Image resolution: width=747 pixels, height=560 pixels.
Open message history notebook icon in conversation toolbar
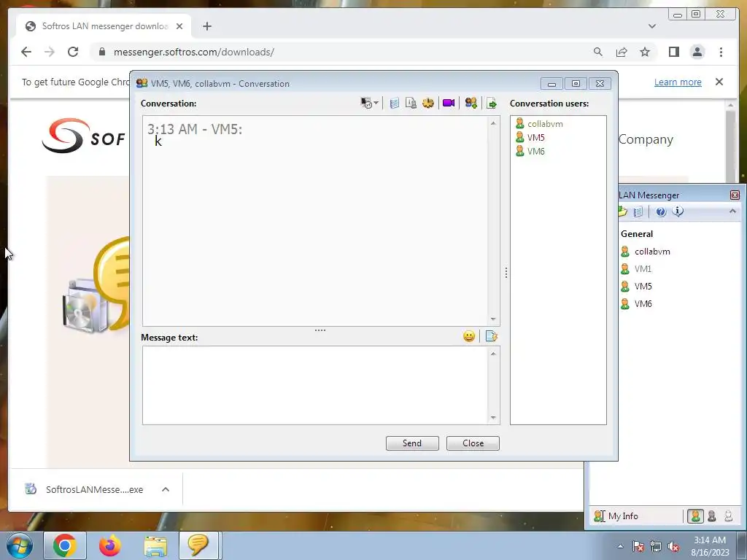click(394, 103)
